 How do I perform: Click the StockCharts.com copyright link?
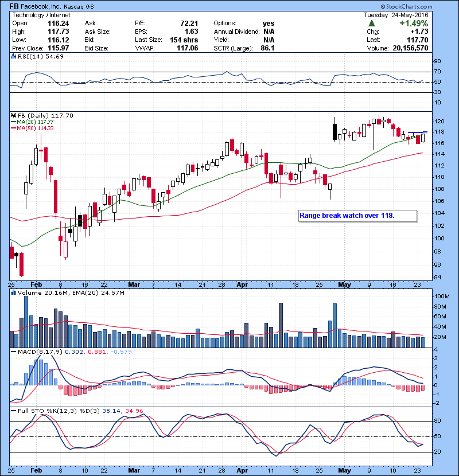point(406,6)
